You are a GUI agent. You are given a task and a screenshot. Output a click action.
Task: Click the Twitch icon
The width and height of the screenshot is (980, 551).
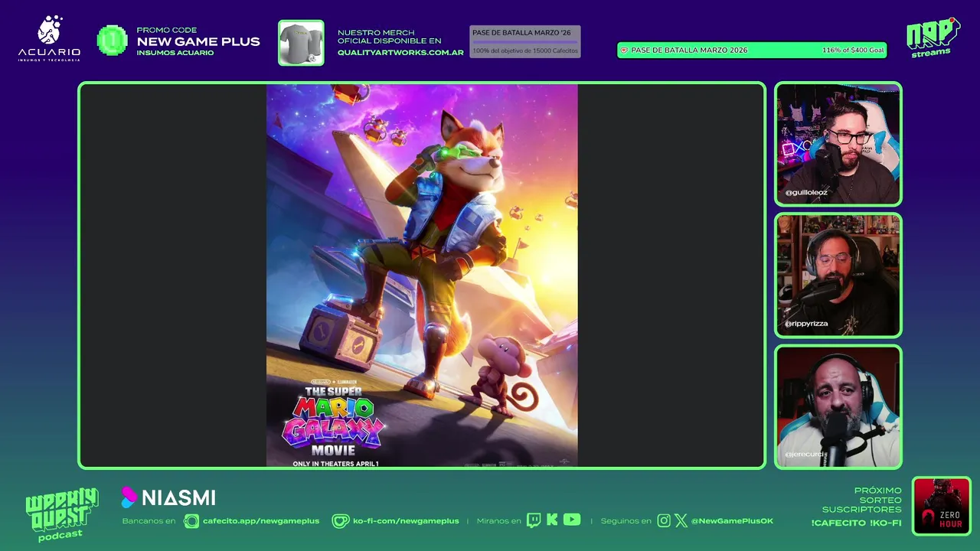pyautogui.click(x=534, y=520)
